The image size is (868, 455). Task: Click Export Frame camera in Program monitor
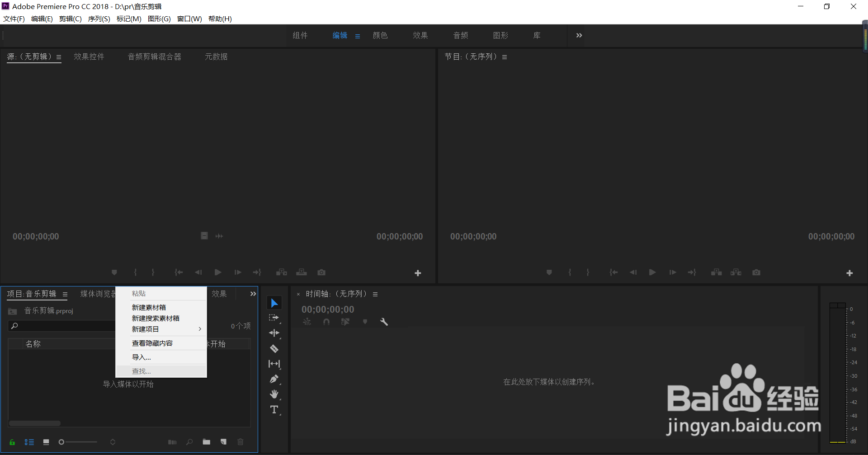[756, 272]
